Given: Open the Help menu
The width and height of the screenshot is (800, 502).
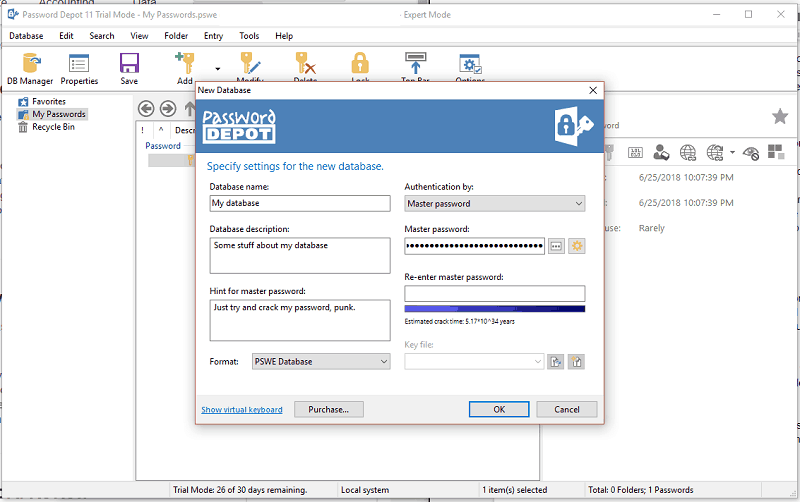Looking at the screenshot, I should pyautogui.click(x=284, y=36).
